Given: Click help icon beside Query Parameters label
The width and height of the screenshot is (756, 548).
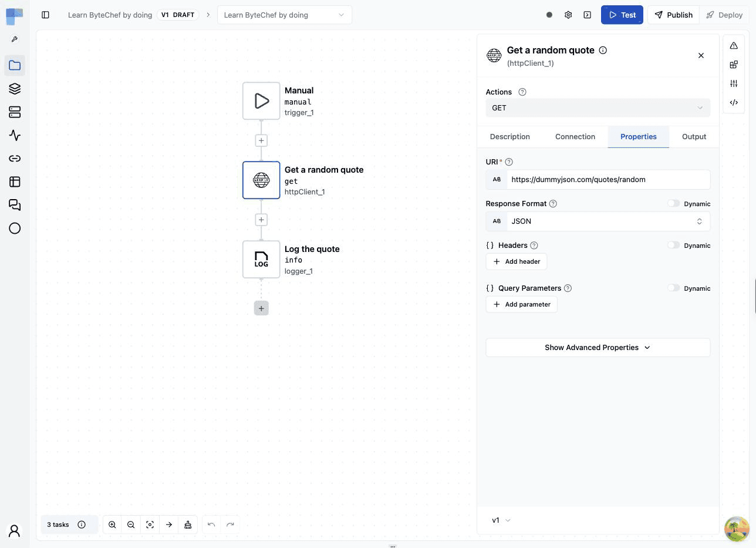Looking at the screenshot, I should point(568,288).
